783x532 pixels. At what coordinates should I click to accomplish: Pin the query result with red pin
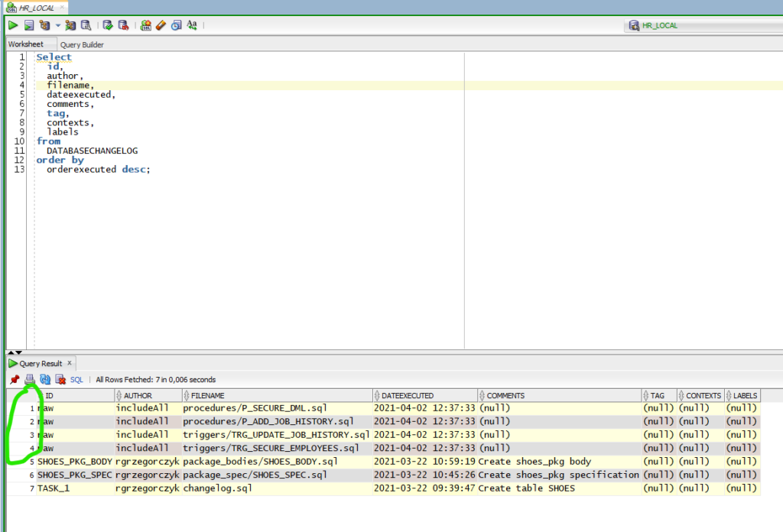[x=15, y=379]
